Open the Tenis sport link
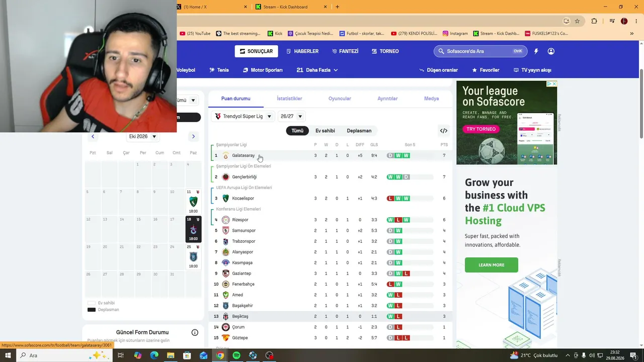 pyautogui.click(x=219, y=70)
